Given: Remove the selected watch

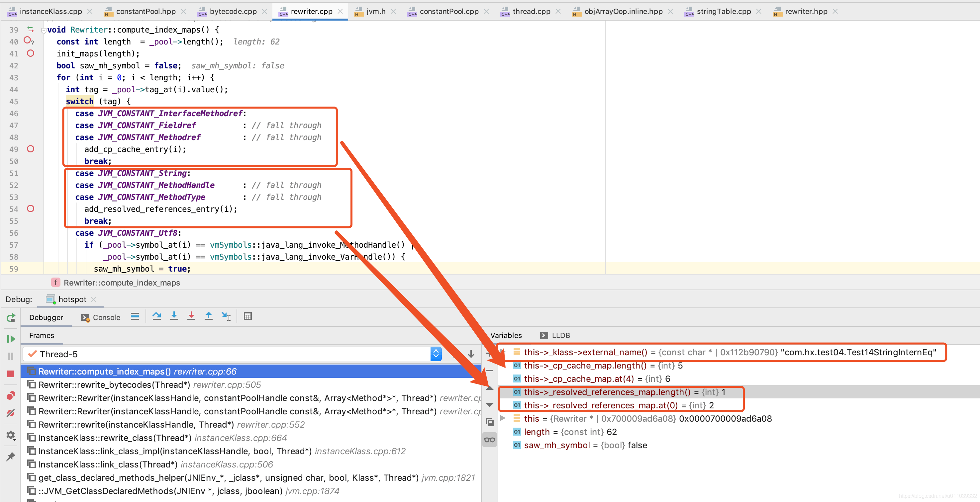Looking at the screenshot, I should click(490, 371).
